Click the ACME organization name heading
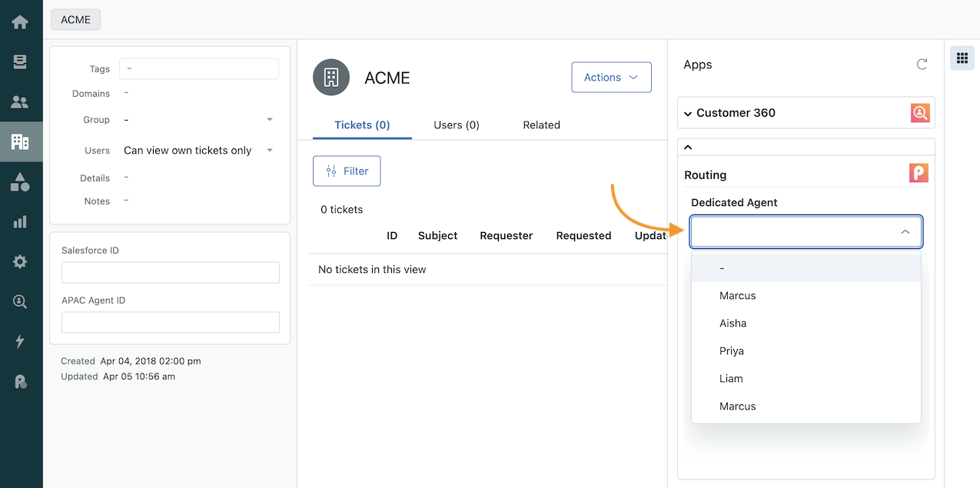This screenshot has height=488, width=980. coord(387,78)
